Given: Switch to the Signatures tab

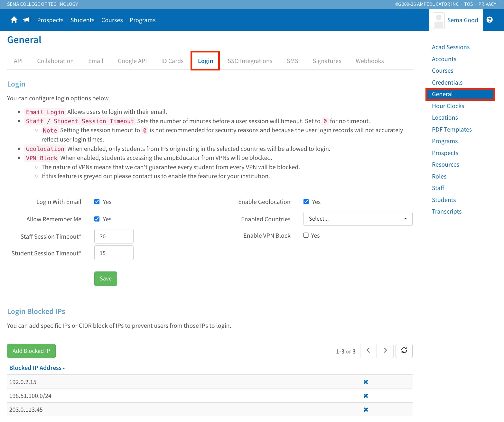Looking at the screenshot, I should tap(327, 61).
